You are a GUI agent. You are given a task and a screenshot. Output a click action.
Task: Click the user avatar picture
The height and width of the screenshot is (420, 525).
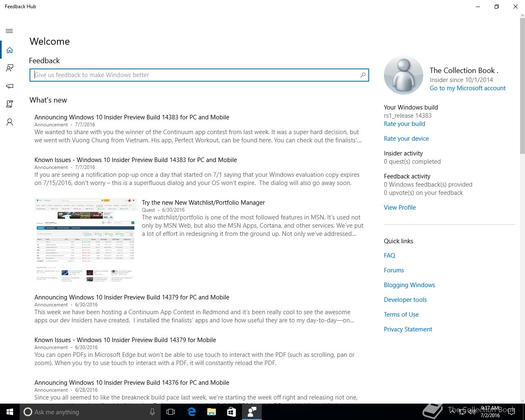click(x=404, y=75)
